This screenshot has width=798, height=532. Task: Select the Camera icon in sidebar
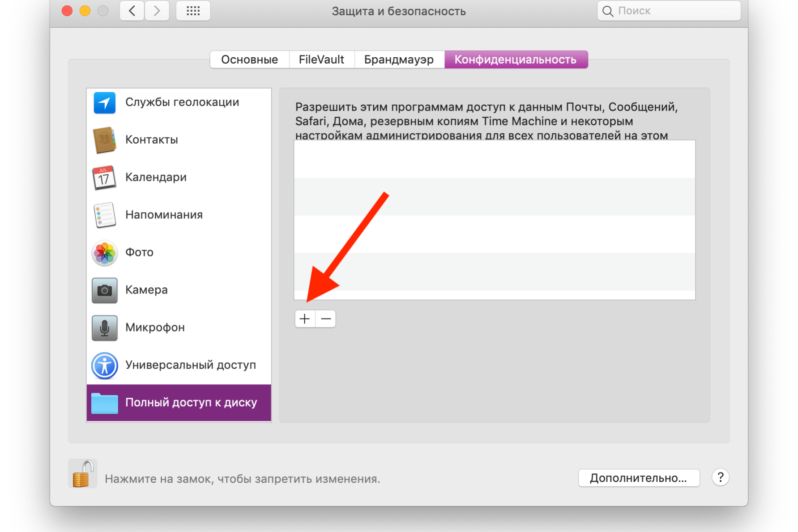(104, 290)
